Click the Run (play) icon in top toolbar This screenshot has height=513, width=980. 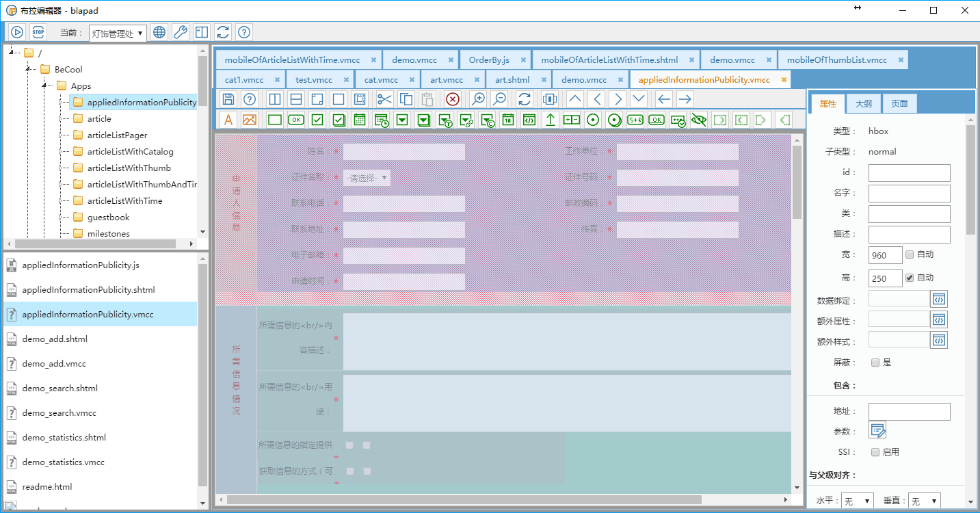click(x=17, y=32)
